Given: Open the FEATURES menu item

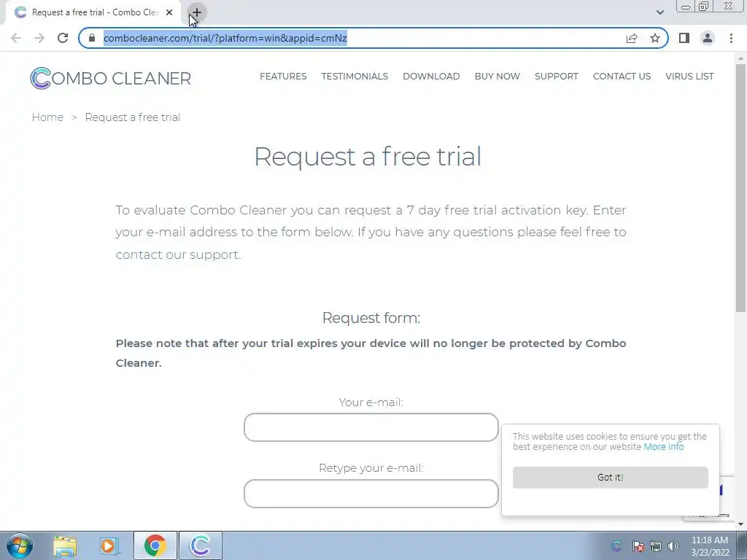Looking at the screenshot, I should tap(283, 76).
